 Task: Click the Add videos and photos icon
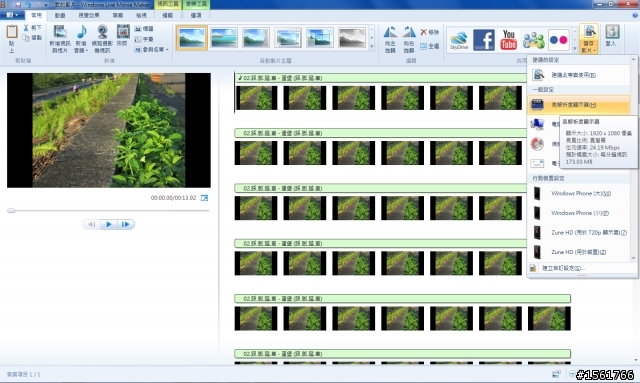coord(60,32)
